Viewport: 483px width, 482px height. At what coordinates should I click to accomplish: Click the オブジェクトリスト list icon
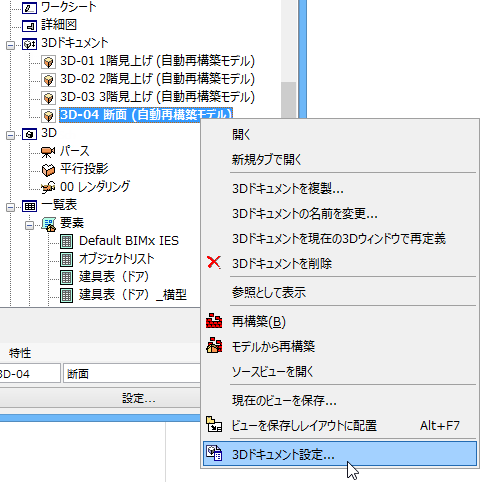click(66, 259)
